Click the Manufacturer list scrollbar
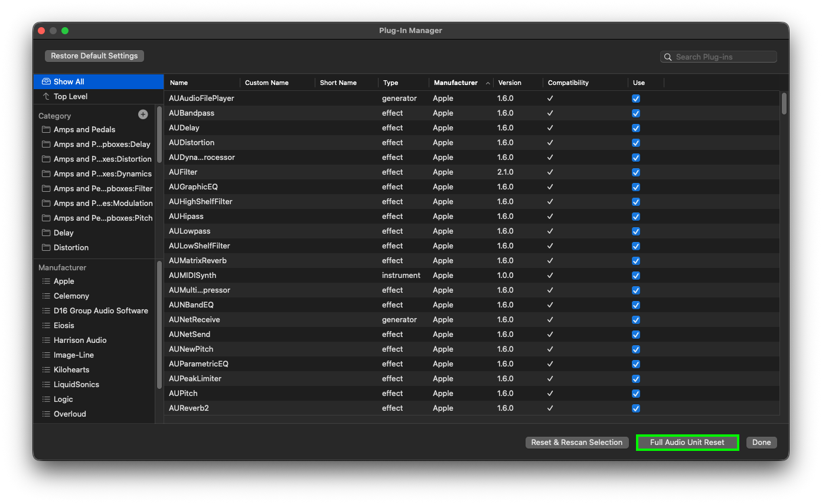Image resolution: width=822 pixels, height=504 pixels. tap(159, 325)
